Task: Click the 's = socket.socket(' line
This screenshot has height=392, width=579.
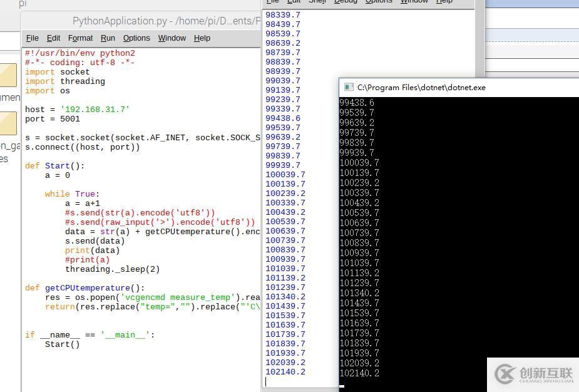Action: coord(143,138)
